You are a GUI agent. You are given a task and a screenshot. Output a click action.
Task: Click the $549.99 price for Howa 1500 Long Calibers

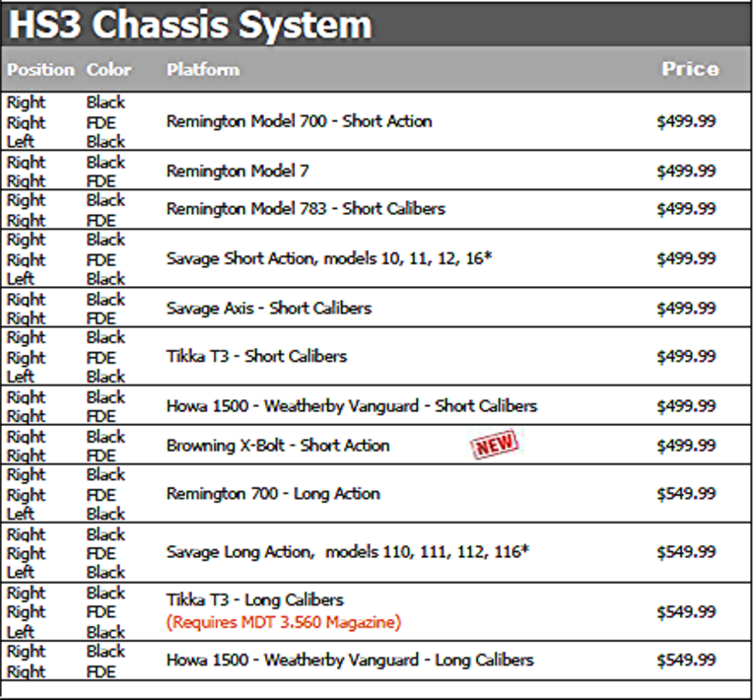point(686,661)
